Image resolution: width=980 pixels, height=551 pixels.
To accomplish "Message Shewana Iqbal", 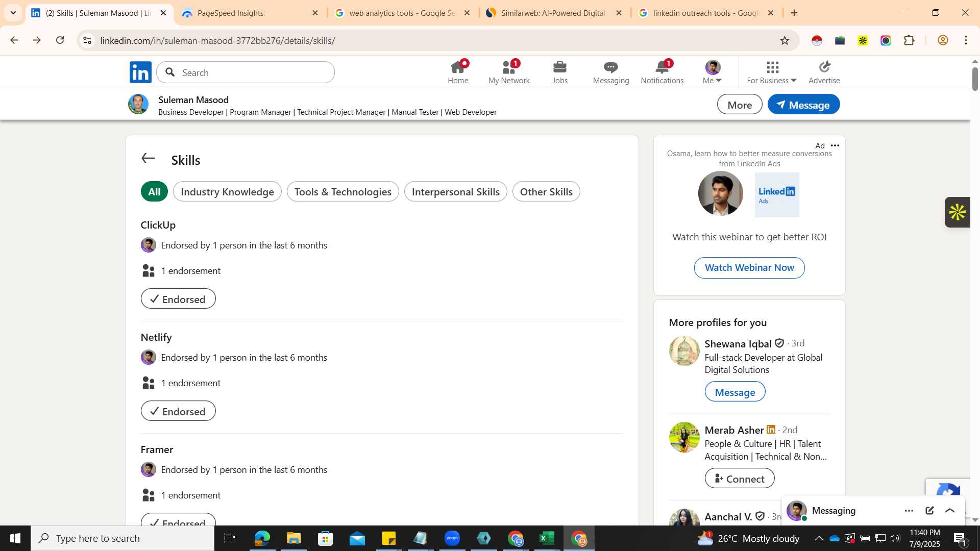I will (735, 392).
